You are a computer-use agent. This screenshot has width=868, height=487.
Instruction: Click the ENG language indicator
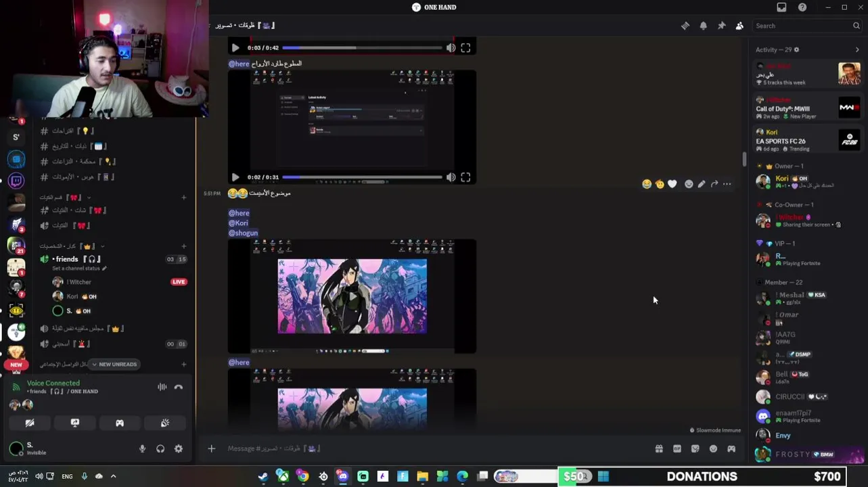point(67,477)
